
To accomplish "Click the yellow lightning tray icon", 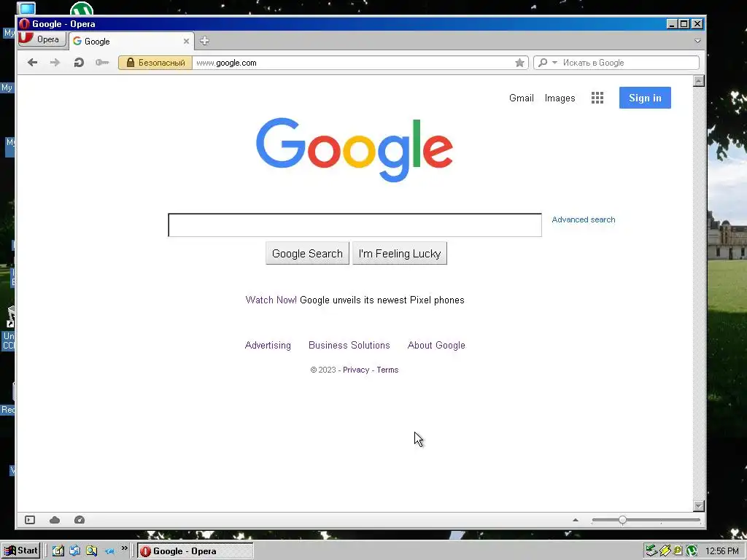I will tap(665, 551).
